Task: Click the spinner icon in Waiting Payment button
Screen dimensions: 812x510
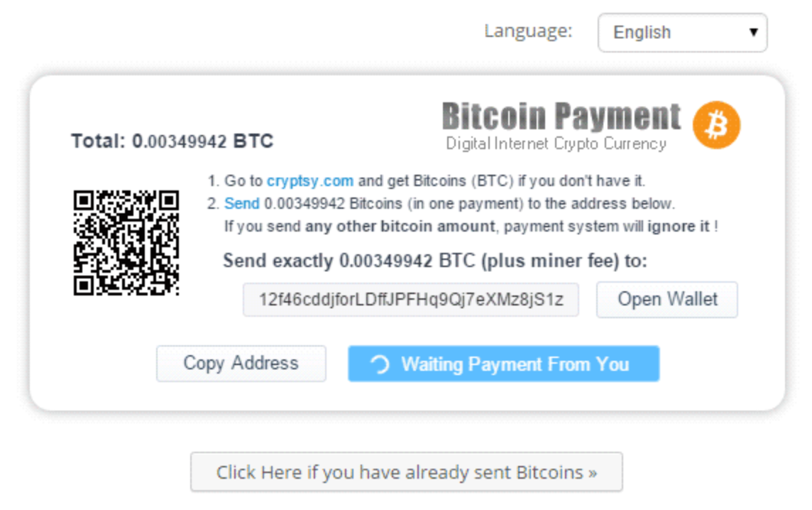Action: click(x=380, y=364)
